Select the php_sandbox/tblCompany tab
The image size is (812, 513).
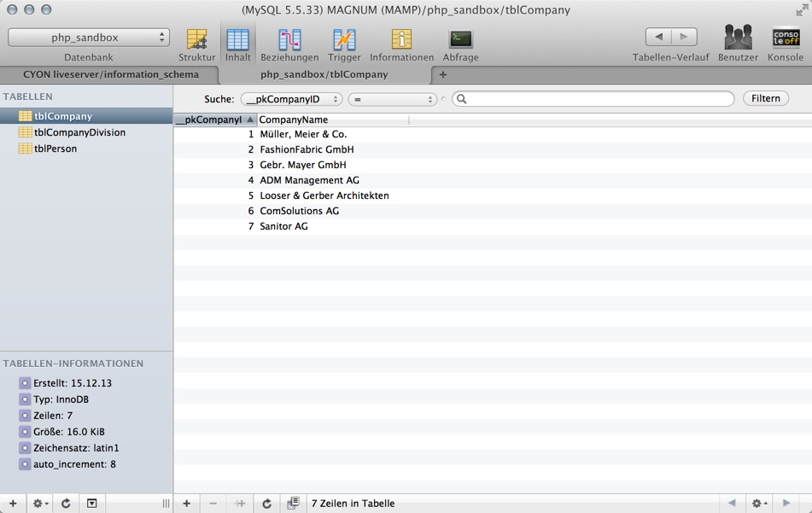(x=324, y=74)
